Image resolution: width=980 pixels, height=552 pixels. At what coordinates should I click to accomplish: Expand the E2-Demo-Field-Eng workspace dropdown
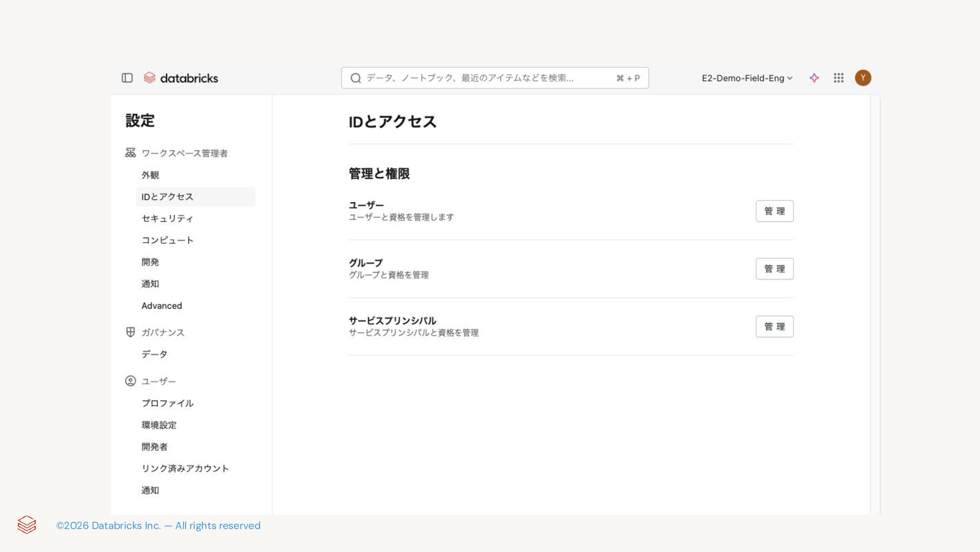(x=746, y=78)
